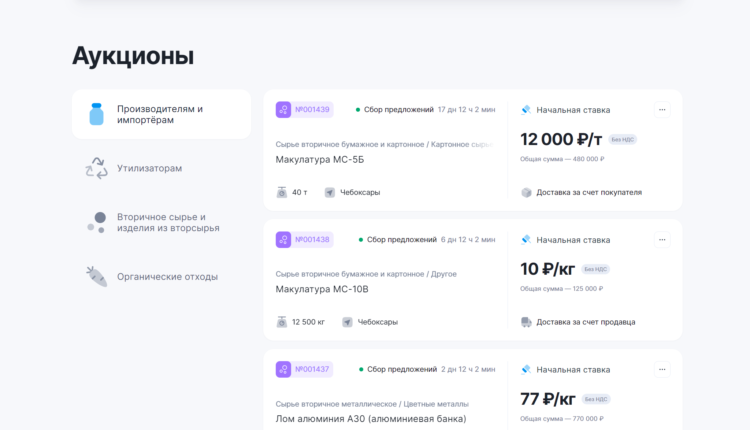This screenshot has width=750, height=430.
Task: Click purple auction badge №001438
Action: [x=304, y=239]
